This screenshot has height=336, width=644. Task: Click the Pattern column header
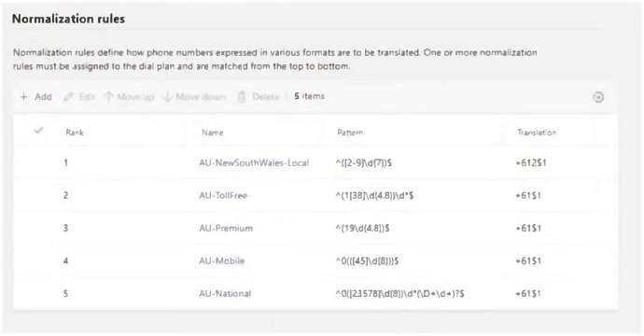click(x=350, y=133)
